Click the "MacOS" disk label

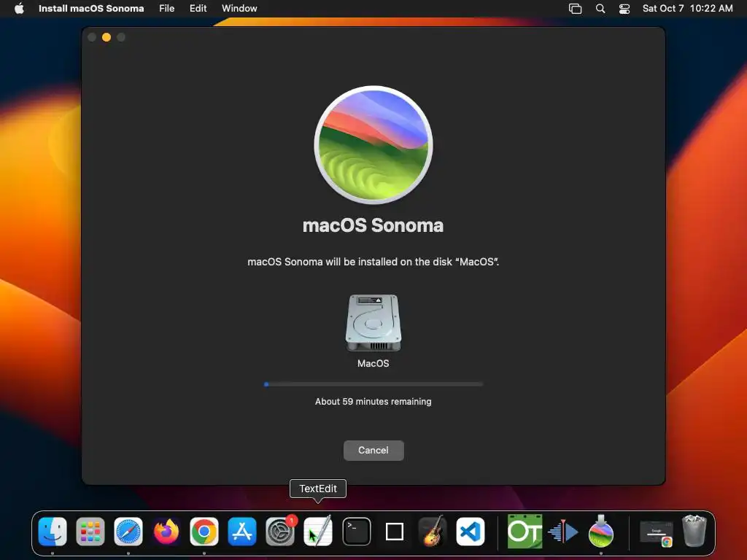(373, 363)
